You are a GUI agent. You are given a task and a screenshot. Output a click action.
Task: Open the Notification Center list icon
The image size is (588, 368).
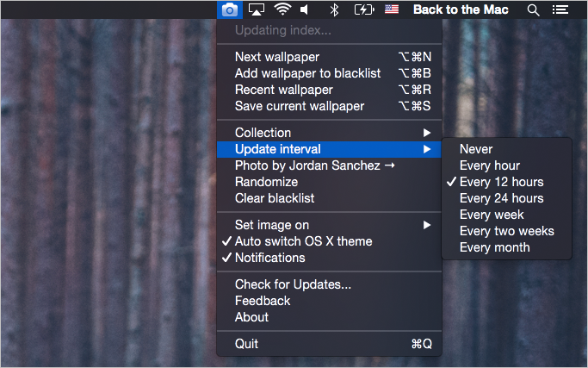(x=560, y=9)
